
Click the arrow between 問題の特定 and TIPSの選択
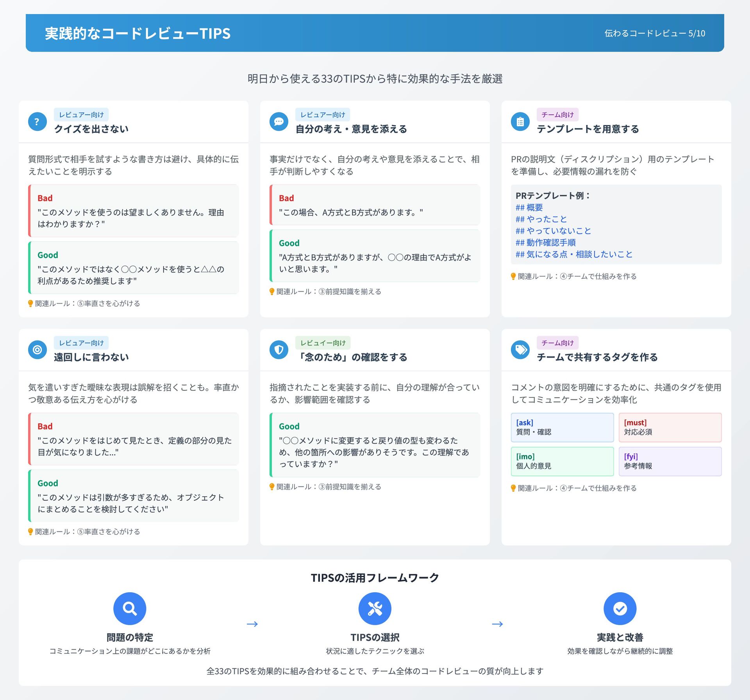[x=252, y=624]
